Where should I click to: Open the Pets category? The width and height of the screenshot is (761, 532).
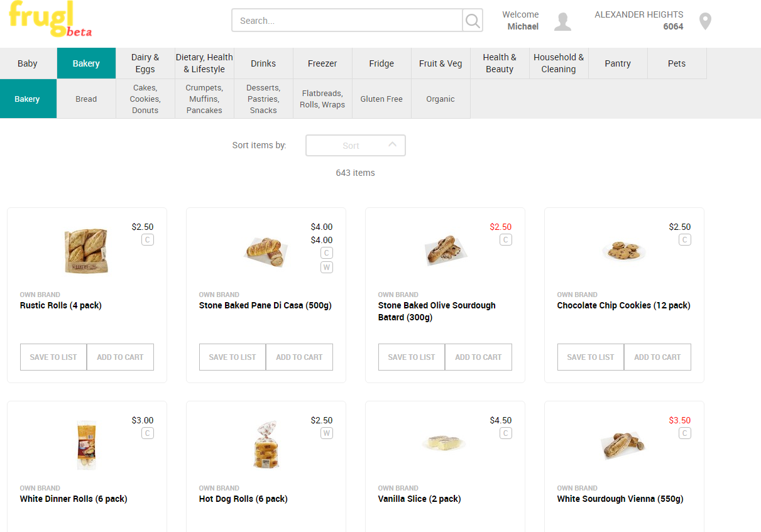pyautogui.click(x=677, y=63)
